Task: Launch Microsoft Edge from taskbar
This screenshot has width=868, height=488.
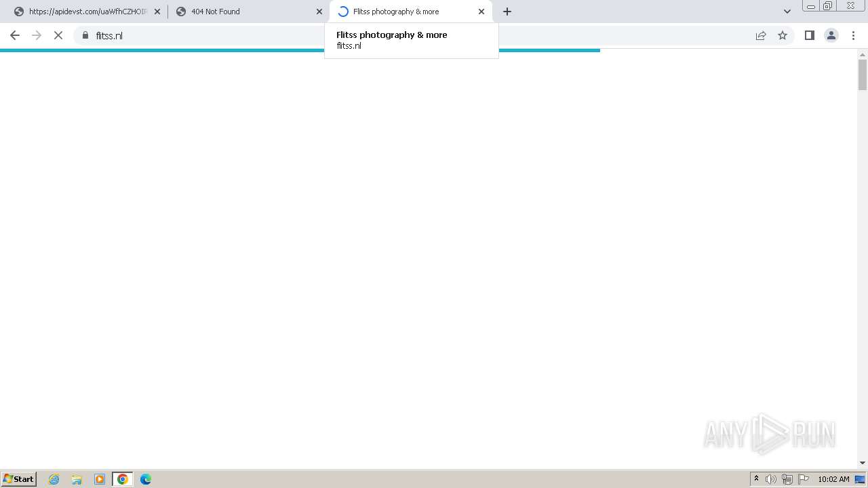Action: pyautogui.click(x=146, y=479)
